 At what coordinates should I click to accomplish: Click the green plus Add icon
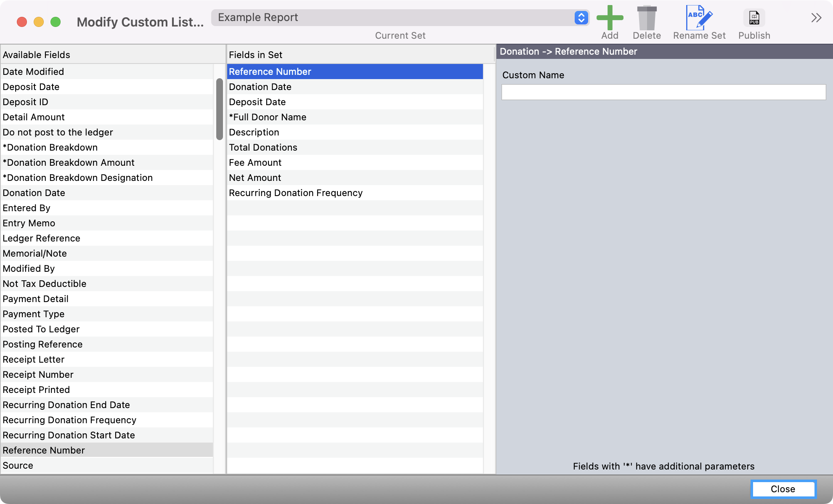(x=610, y=18)
